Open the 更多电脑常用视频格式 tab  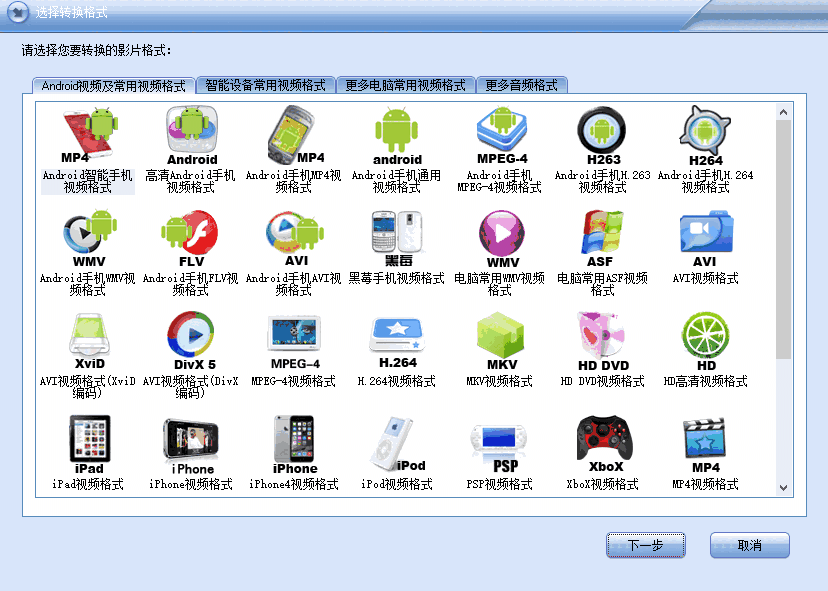point(405,86)
